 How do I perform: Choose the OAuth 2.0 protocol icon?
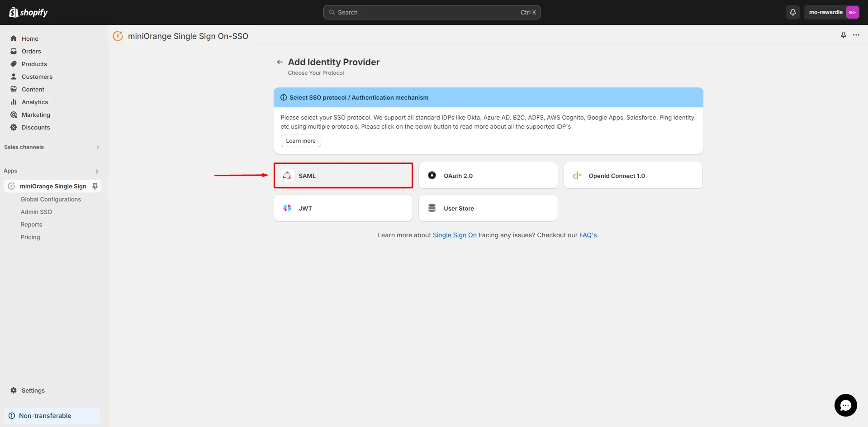pyautogui.click(x=432, y=175)
